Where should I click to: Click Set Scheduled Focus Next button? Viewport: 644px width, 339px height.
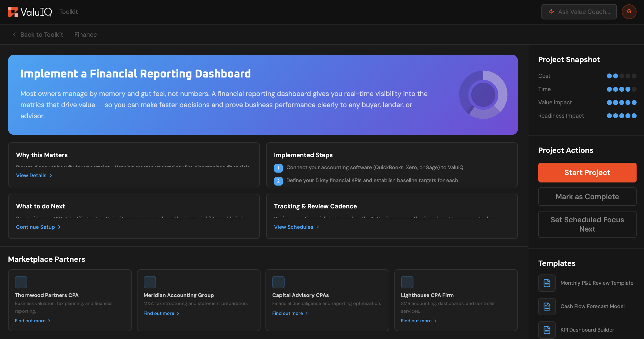tap(587, 224)
